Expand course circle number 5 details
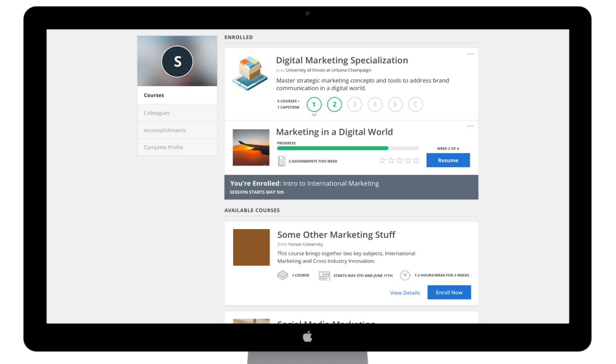This screenshot has width=616, height=364. [x=395, y=104]
